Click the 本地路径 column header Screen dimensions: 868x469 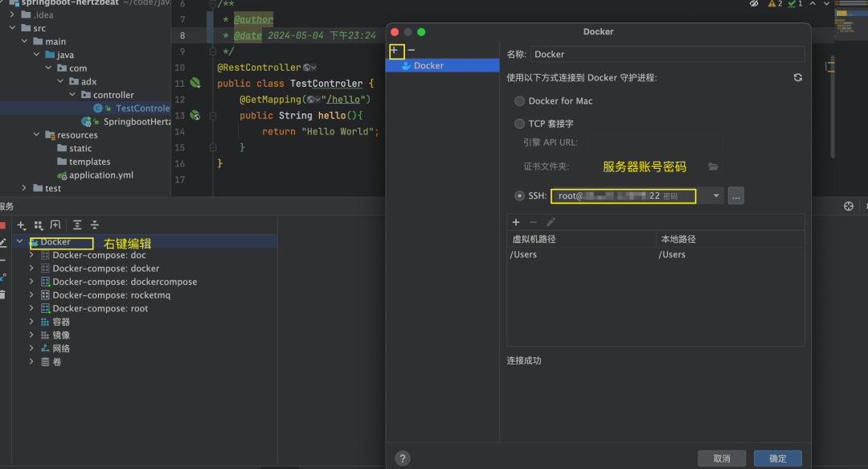click(730, 239)
